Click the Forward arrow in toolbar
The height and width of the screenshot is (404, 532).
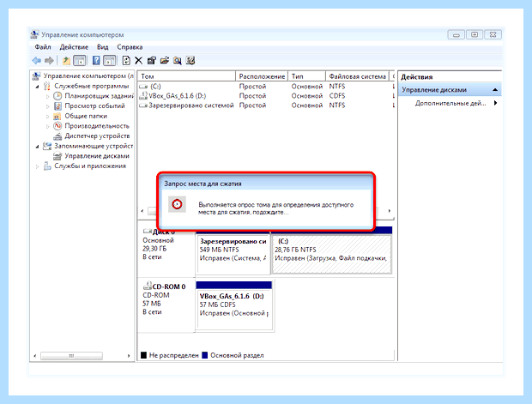click(x=49, y=61)
